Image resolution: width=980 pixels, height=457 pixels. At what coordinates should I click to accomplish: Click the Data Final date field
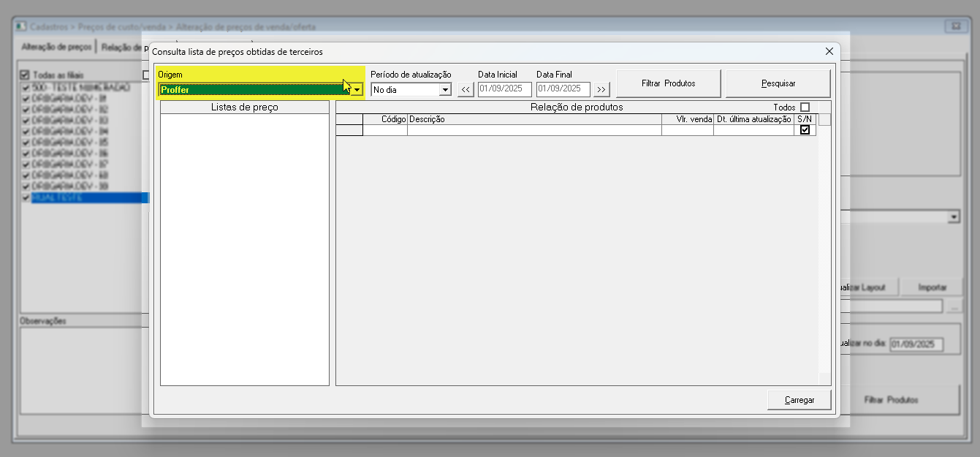(563, 89)
